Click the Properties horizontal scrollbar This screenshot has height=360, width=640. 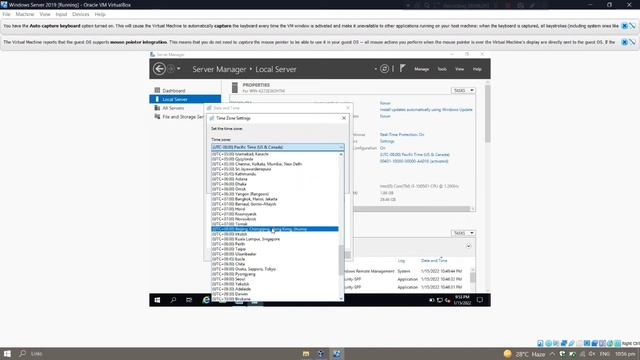(411, 209)
